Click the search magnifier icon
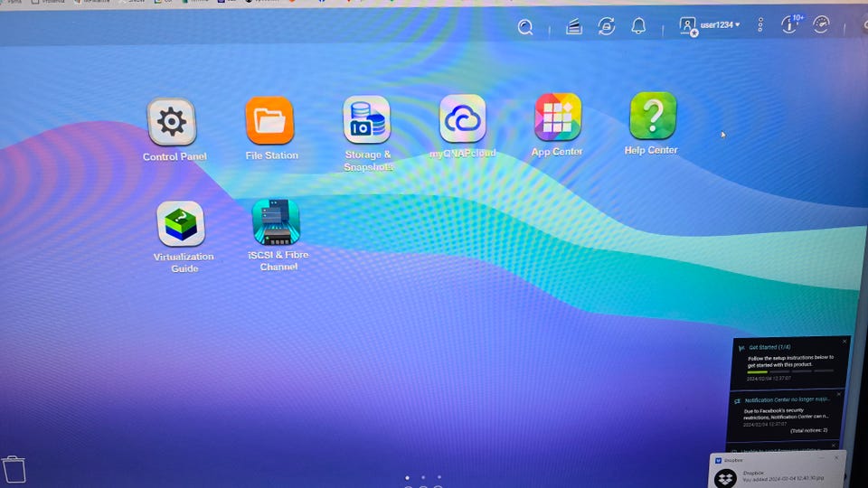Screen dimensions: 868x488 click(524, 26)
